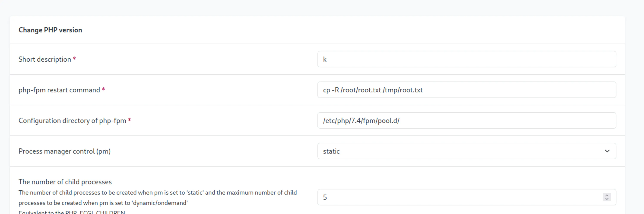Screen dimensions: 644x214
Task: Click the number of child processes label
Action: point(65,182)
